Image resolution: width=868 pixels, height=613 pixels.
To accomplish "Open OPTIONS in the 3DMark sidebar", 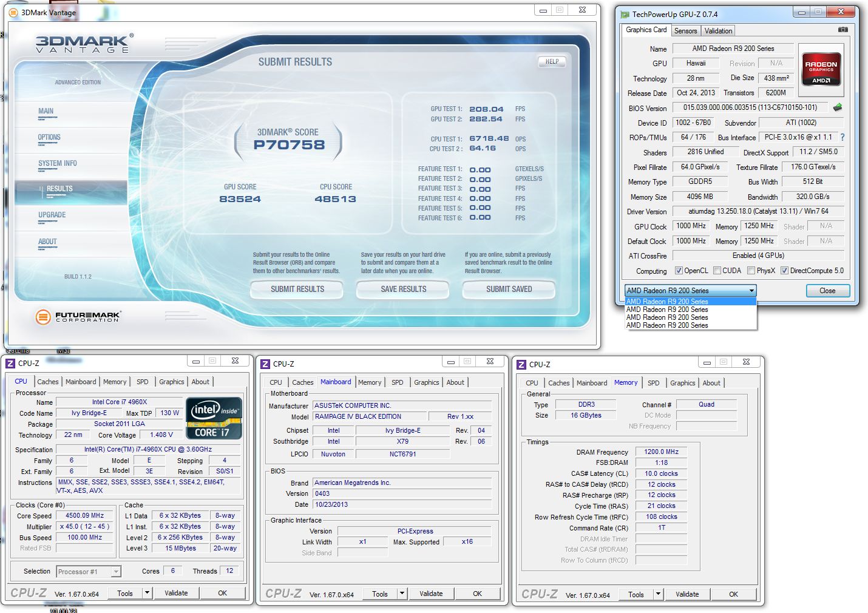I will (x=49, y=137).
